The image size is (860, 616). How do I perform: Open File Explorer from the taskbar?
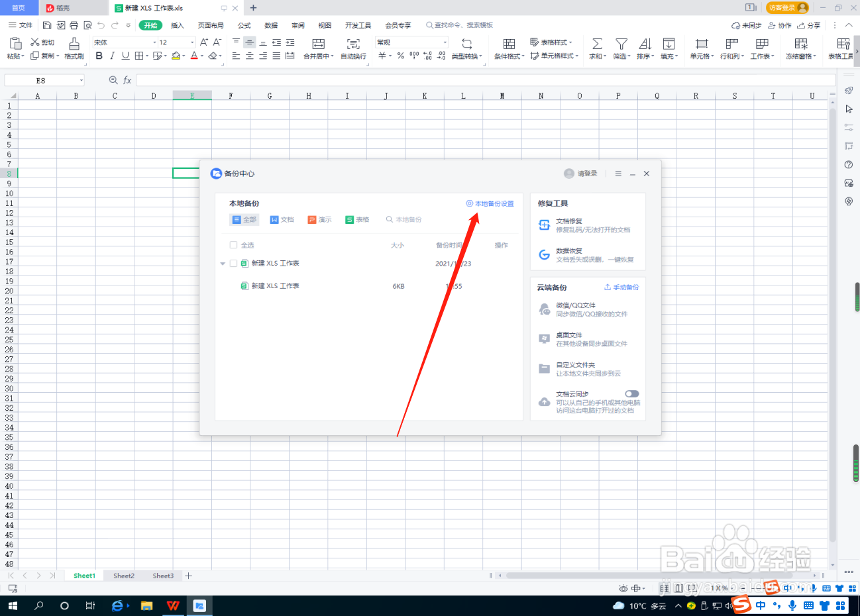coord(147,605)
